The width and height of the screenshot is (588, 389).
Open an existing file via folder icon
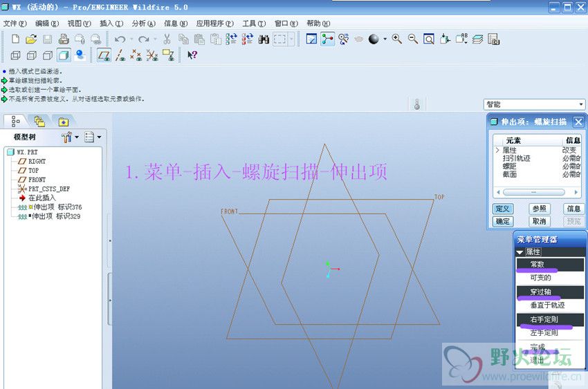31,39
